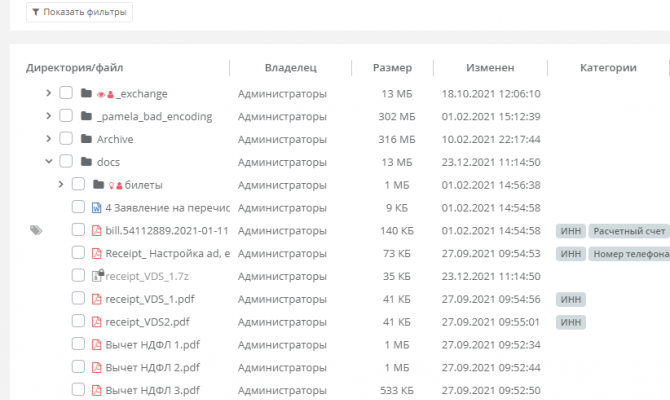670x400 pixels.
Task: Click the Word document icon of Заявление file
Action: [x=97, y=208]
